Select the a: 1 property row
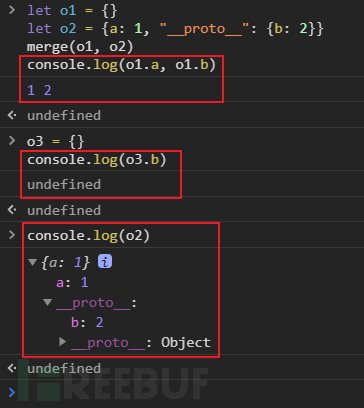364x408 pixels. [x=72, y=283]
